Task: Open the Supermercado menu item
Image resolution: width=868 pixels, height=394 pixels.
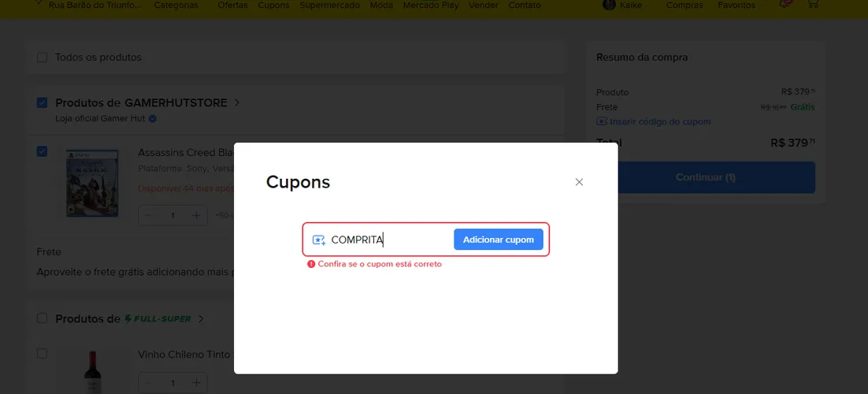Action: (329, 5)
